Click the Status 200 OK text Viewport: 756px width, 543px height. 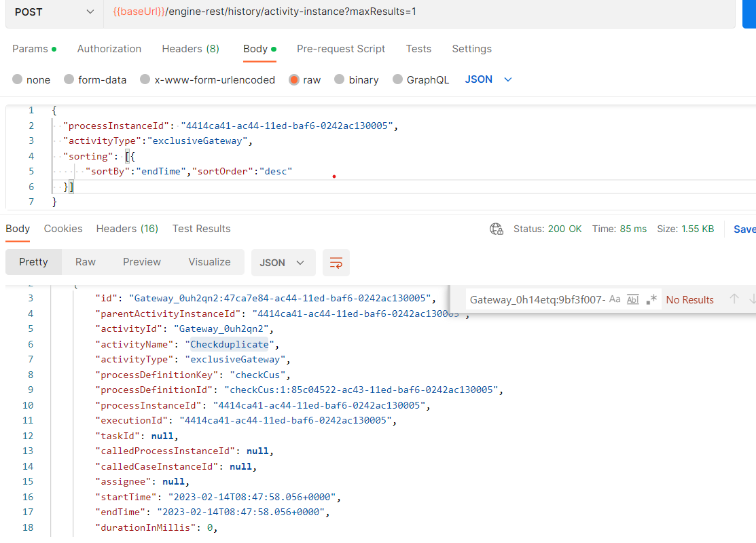[547, 229]
